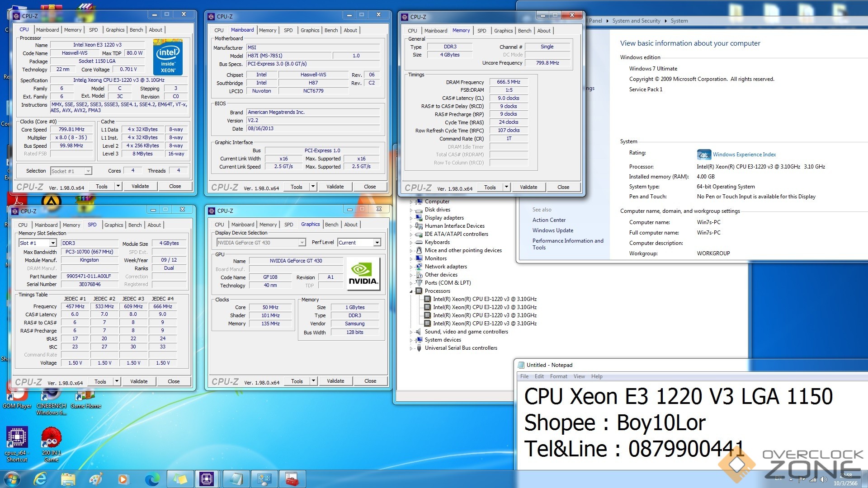This screenshot has height=488, width=868.
Task: Open the Tools dropdown arrow in Memory window
Action: [x=506, y=187]
